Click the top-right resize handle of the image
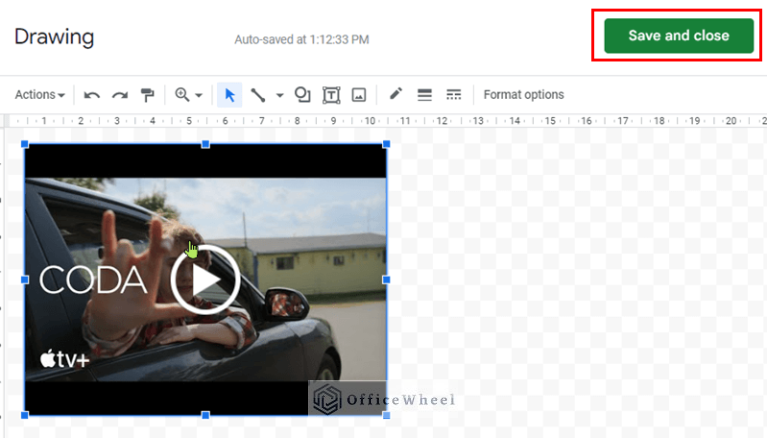Image resolution: width=767 pixels, height=438 pixels. point(386,144)
